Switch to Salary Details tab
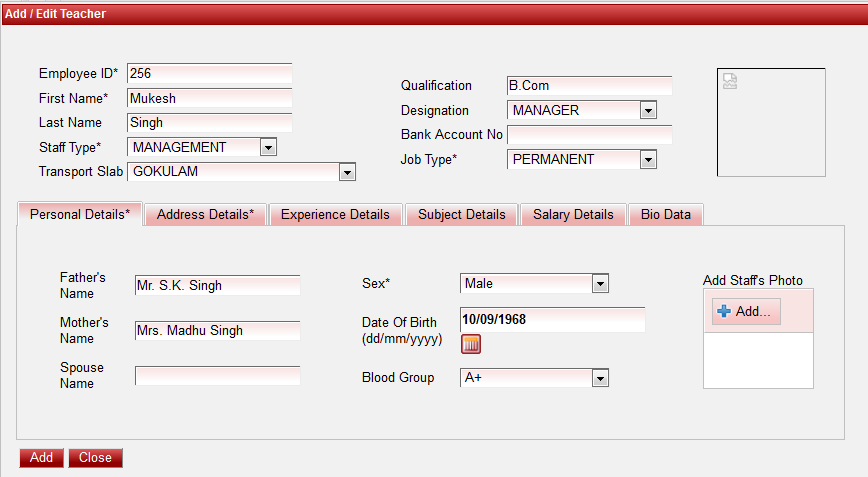This screenshot has width=868, height=477. pyautogui.click(x=573, y=215)
